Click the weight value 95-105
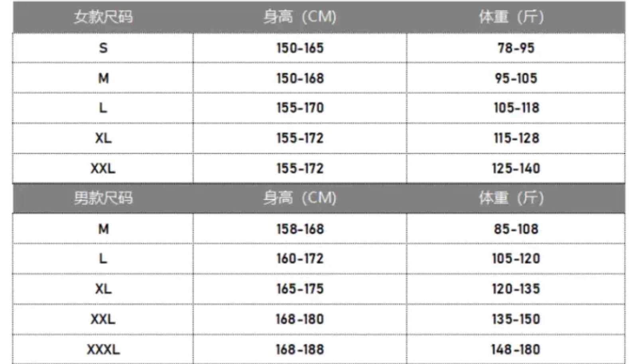 pos(516,78)
